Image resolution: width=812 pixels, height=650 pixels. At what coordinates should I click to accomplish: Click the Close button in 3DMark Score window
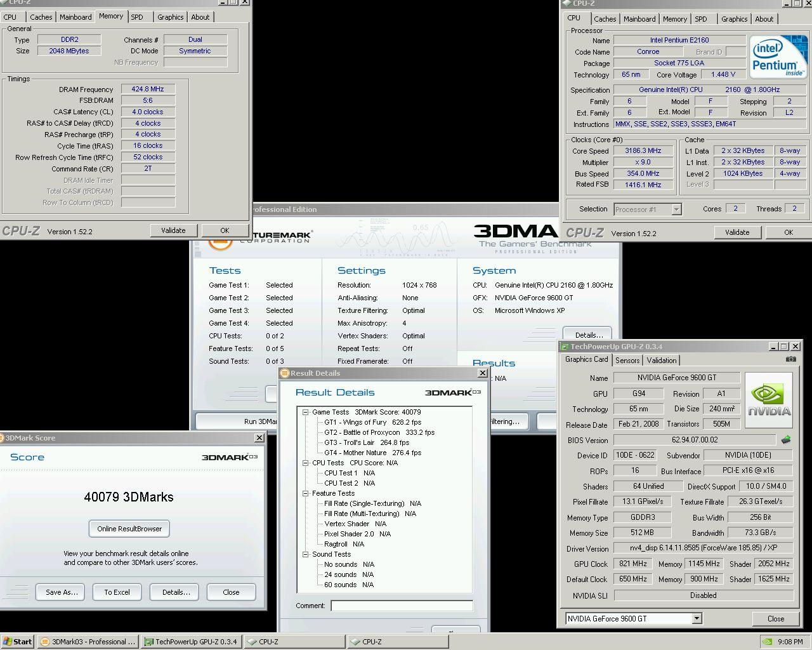tap(231, 592)
